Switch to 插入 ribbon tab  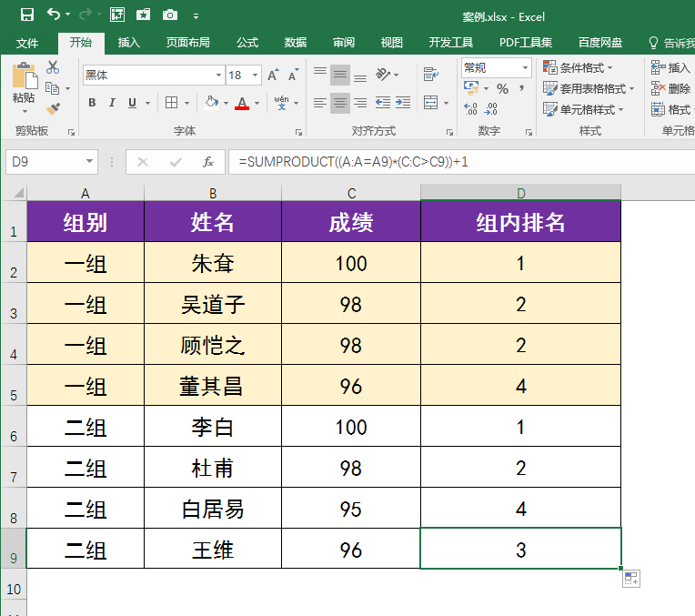coord(129,43)
